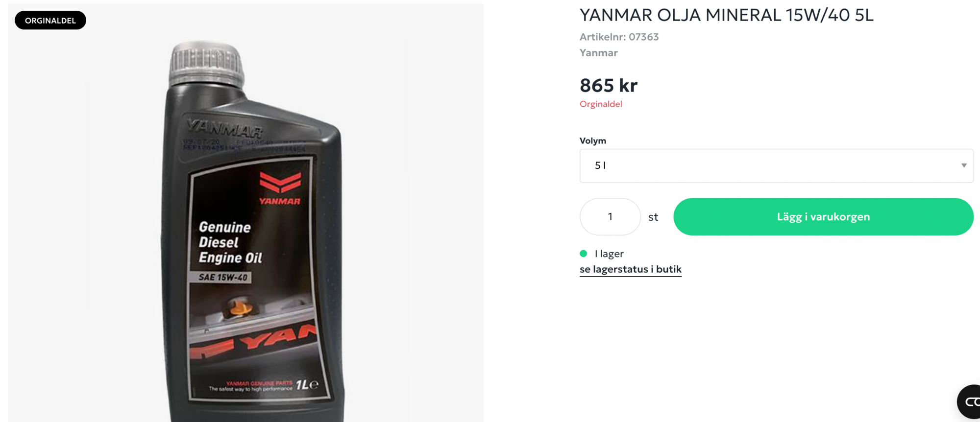The width and height of the screenshot is (980, 422).
Task: Open the Volym dropdown showing 5 l
Action: click(x=776, y=166)
